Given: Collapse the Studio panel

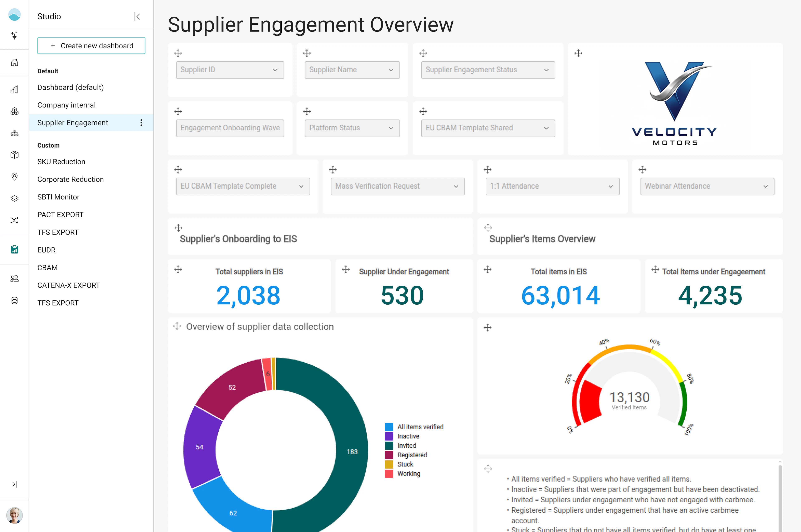Looking at the screenshot, I should click(137, 16).
